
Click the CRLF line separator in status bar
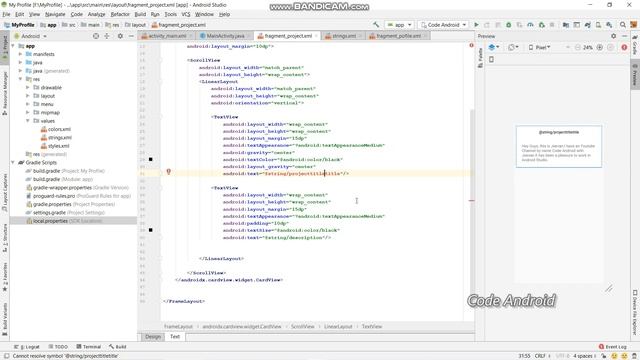click(540, 356)
